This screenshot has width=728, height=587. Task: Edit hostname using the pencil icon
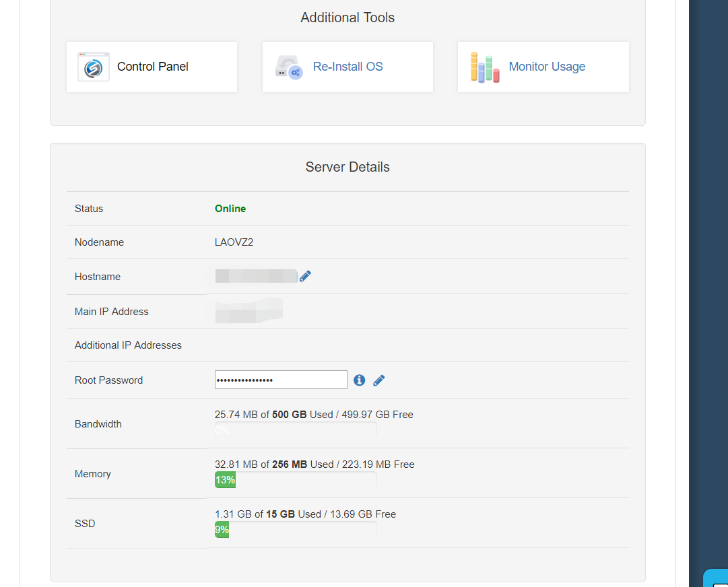pyautogui.click(x=305, y=276)
